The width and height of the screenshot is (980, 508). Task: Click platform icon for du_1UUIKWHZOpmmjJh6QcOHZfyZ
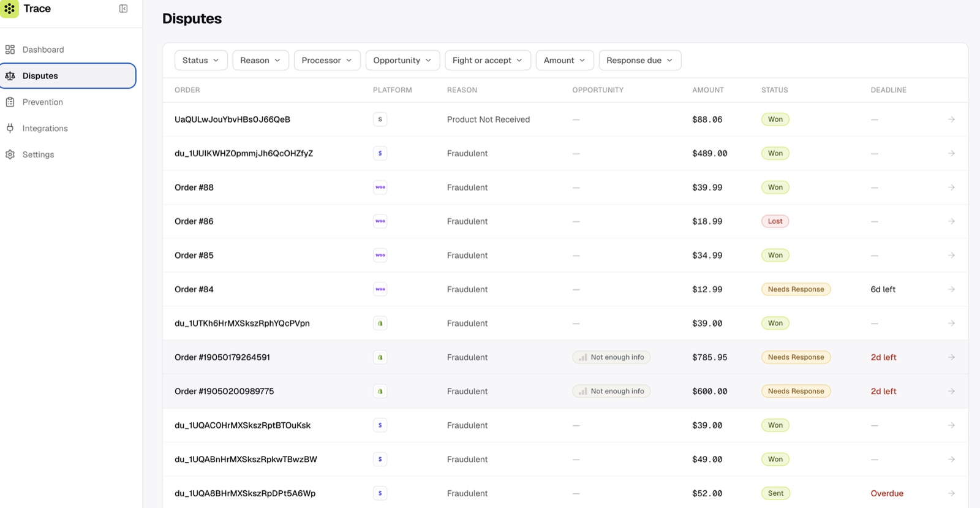tap(380, 153)
